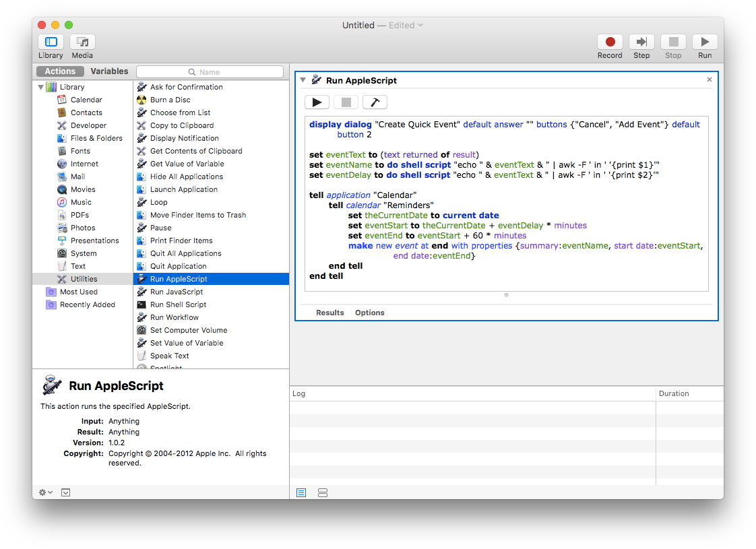
Task: Collapse the Run AppleScript action triangle
Action: click(303, 80)
